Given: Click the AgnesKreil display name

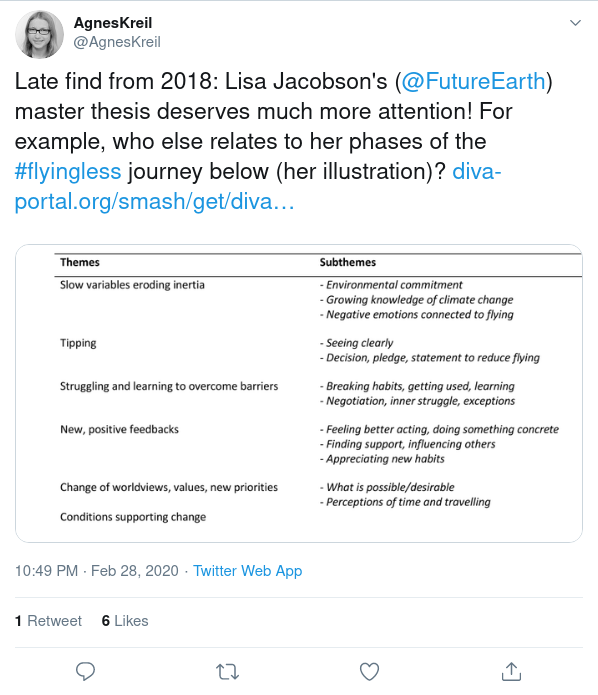Looking at the screenshot, I should point(113,23).
